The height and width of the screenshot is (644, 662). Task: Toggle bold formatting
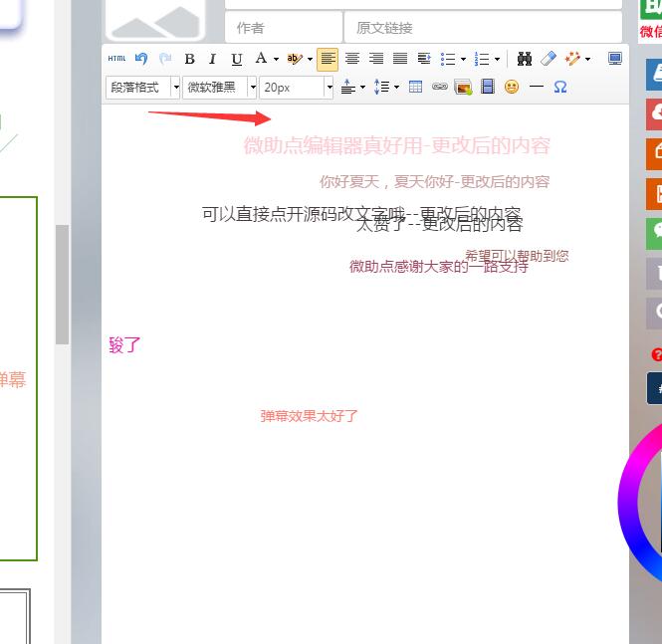(x=189, y=59)
